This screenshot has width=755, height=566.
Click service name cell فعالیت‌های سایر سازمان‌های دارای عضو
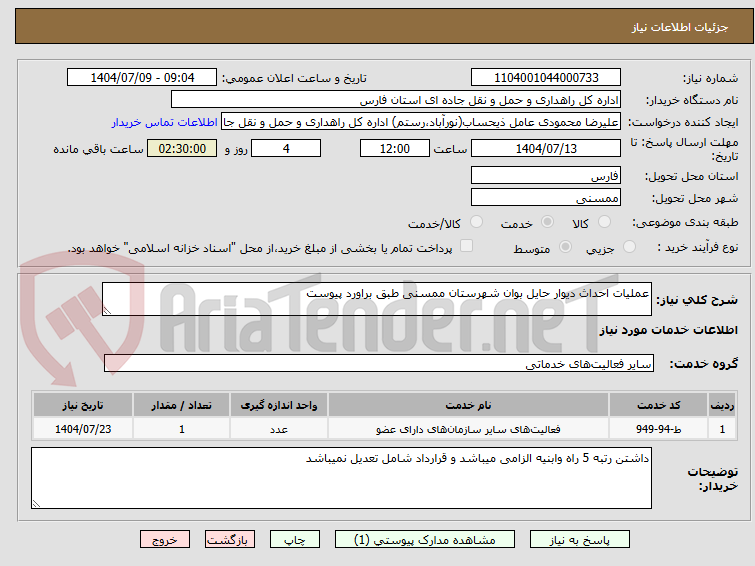[x=469, y=429]
